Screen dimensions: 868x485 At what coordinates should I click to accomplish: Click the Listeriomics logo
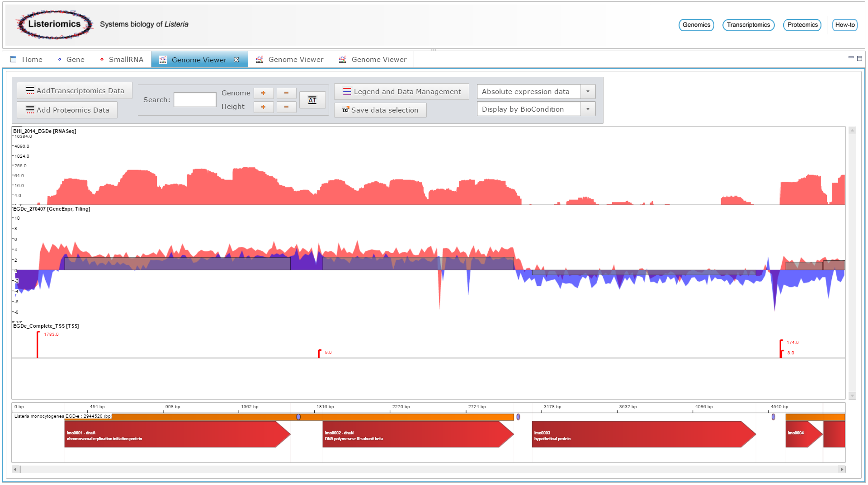(54, 24)
